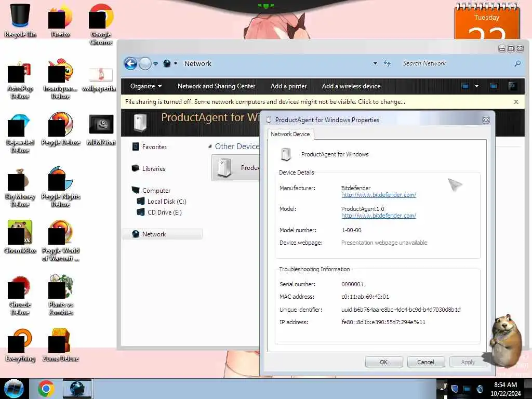The width and height of the screenshot is (532, 399).
Task: Select Network in the navigation pane
Action: pyautogui.click(x=162, y=234)
